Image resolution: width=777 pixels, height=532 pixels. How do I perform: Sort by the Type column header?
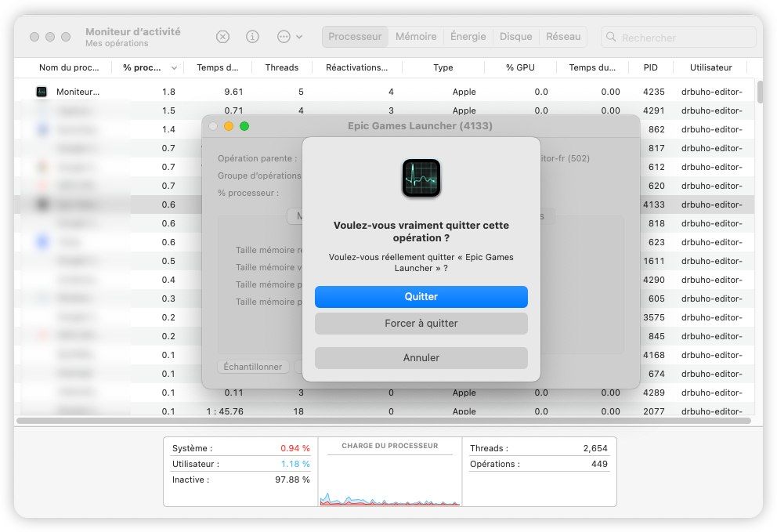tap(443, 67)
